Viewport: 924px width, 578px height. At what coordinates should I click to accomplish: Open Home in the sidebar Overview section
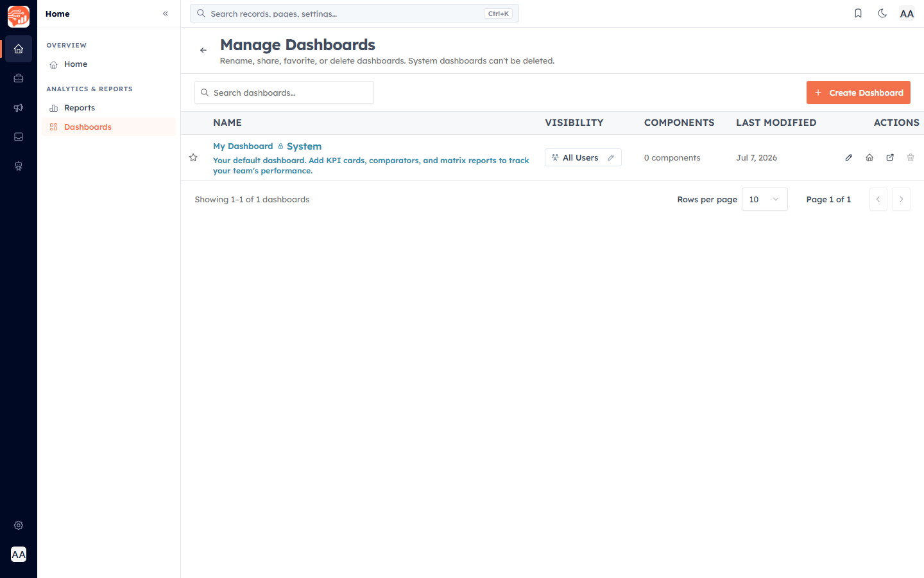click(x=109, y=64)
